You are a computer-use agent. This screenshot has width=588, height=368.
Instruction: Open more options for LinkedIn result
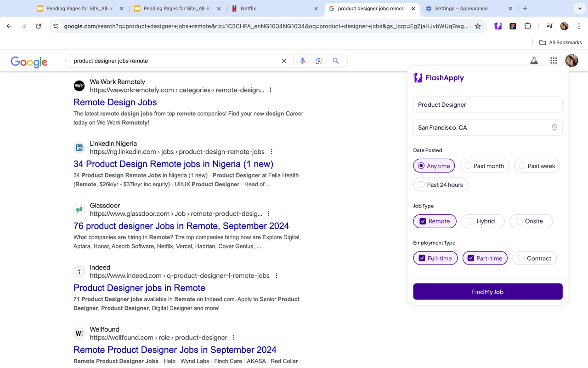click(271, 152)
